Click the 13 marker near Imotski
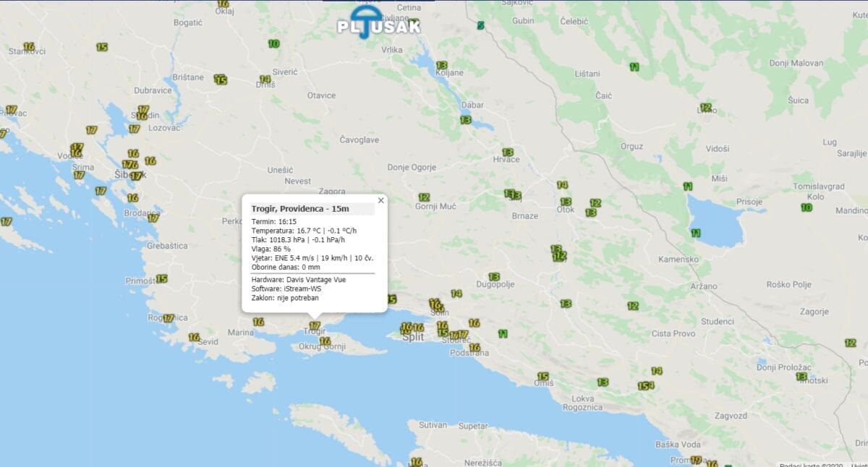 tap(801, 377)
